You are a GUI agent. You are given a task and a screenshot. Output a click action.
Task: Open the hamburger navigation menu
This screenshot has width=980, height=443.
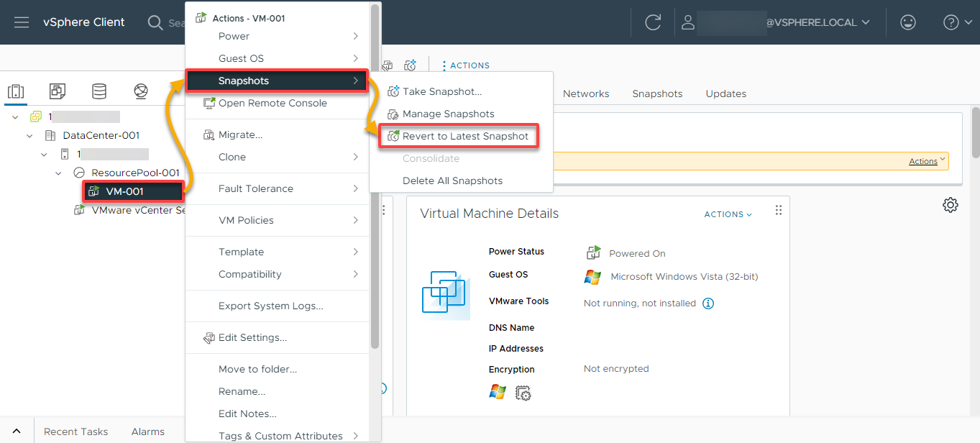pos(22,22)
